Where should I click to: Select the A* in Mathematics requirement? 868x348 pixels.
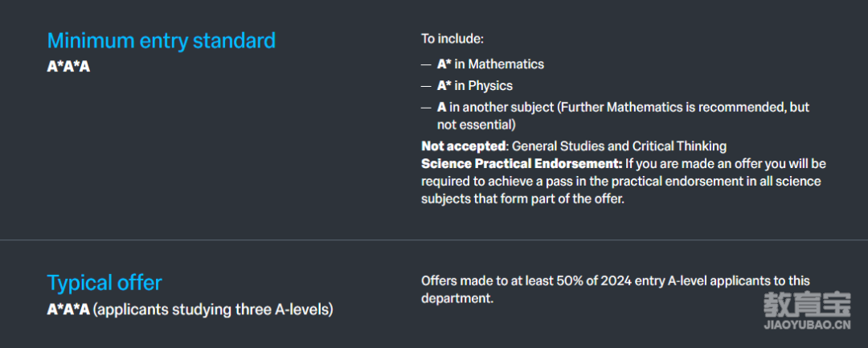tap(490, 64)
